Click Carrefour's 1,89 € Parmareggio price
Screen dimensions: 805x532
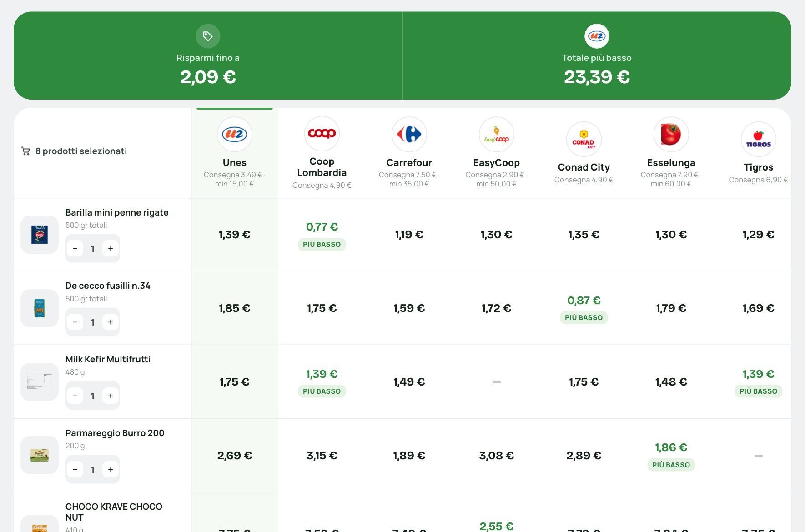pyautogui.click(x=409, y=455)
